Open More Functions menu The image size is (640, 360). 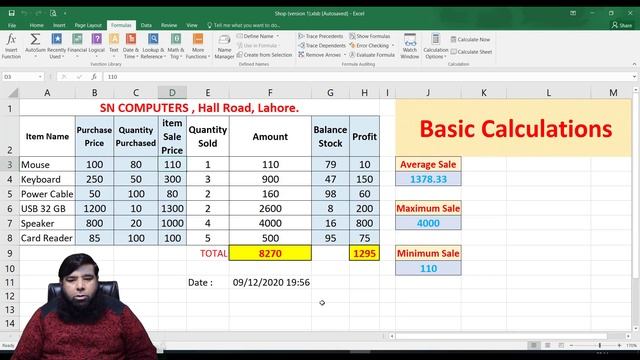[x=198, y=46]
